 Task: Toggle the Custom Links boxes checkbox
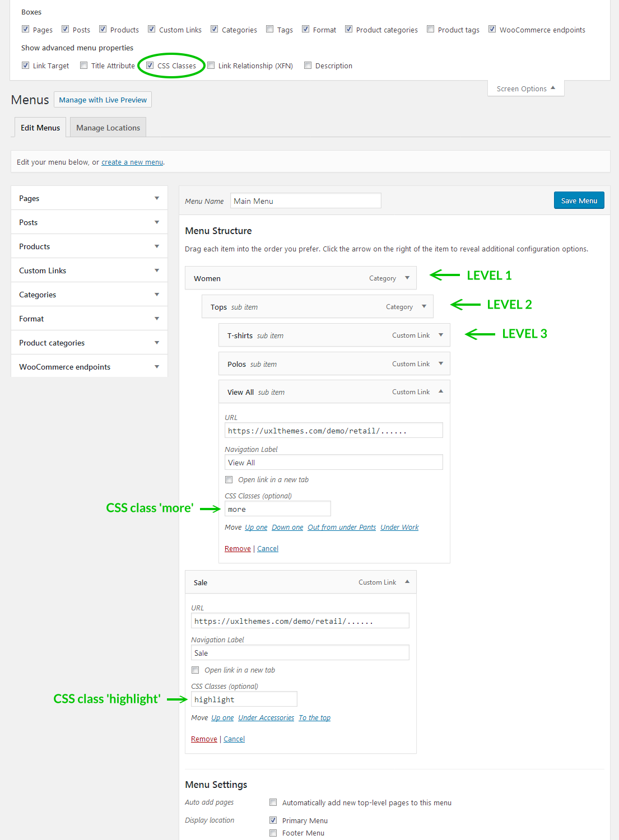[151, 29]
